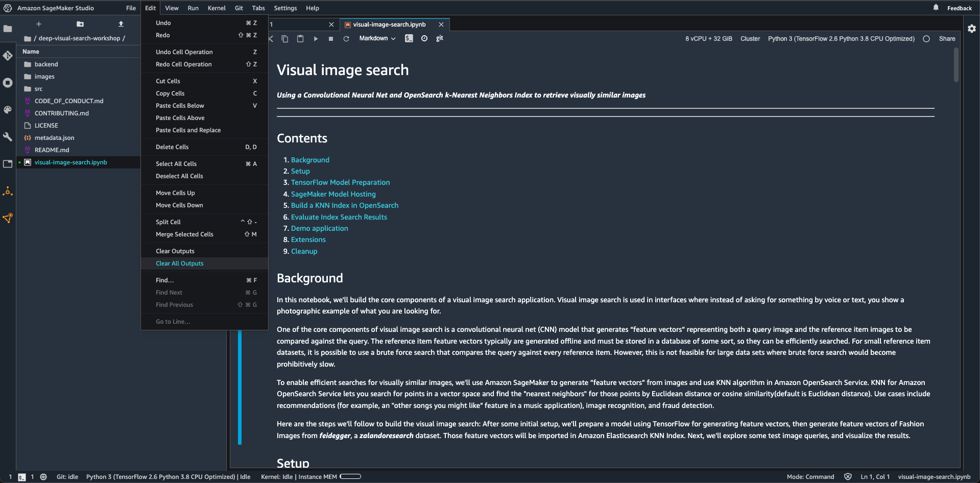Viewport: 980px width, 483px height.
Task: Click the notebook vertical scrollbar thumb
Action: click(x=956, y=64)
